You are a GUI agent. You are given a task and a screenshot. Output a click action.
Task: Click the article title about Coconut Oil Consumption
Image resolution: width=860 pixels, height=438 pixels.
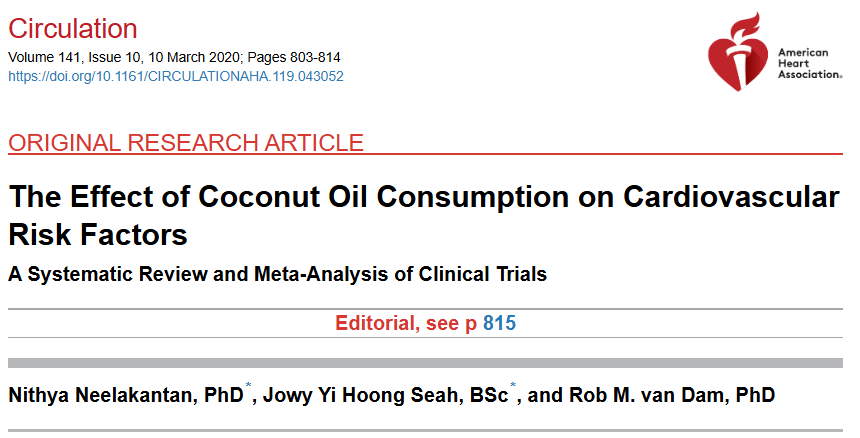point(423,215)
